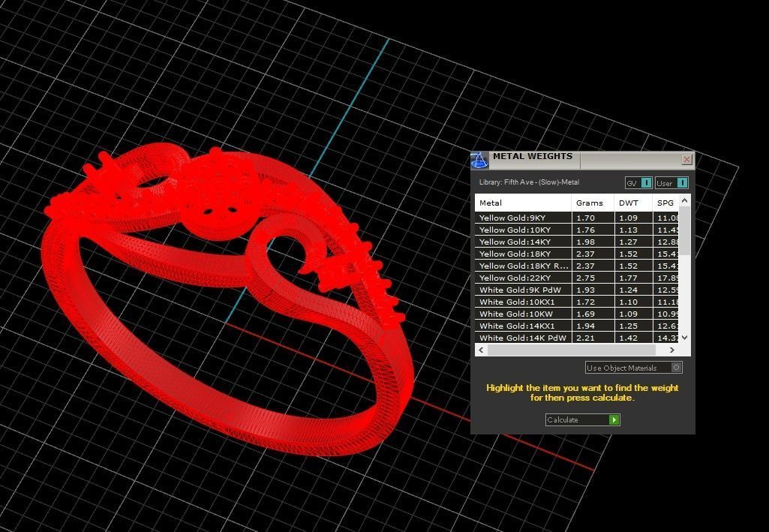Select the White Gold:14KX1 row
Image resolution: width=769 pixels, height=532 pixels.
tap(578, 326)
